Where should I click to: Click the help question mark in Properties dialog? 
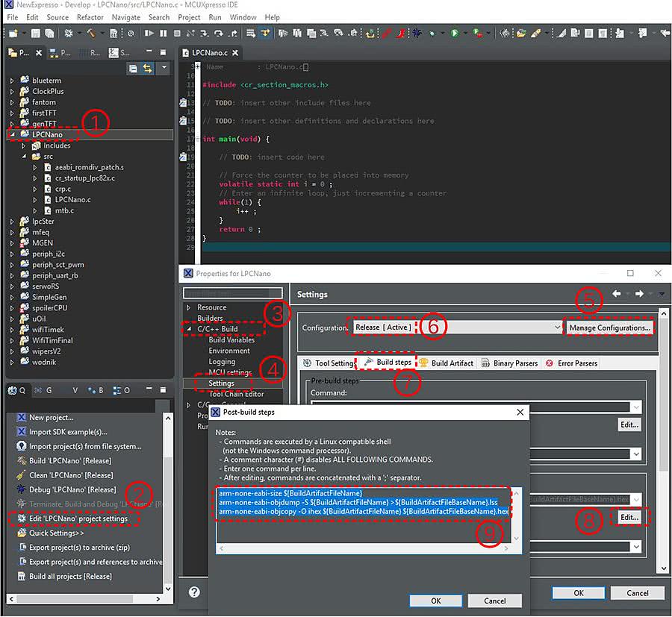195,592
